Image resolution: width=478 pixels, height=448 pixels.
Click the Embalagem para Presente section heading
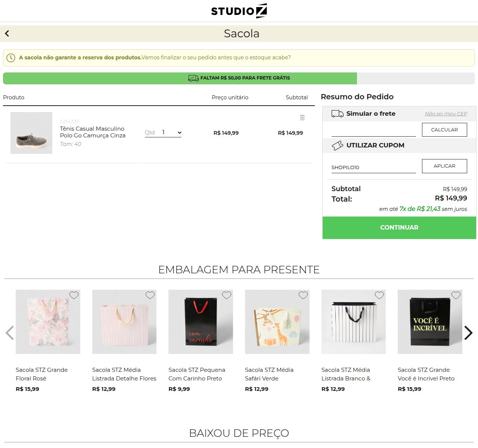click(239, 270)
